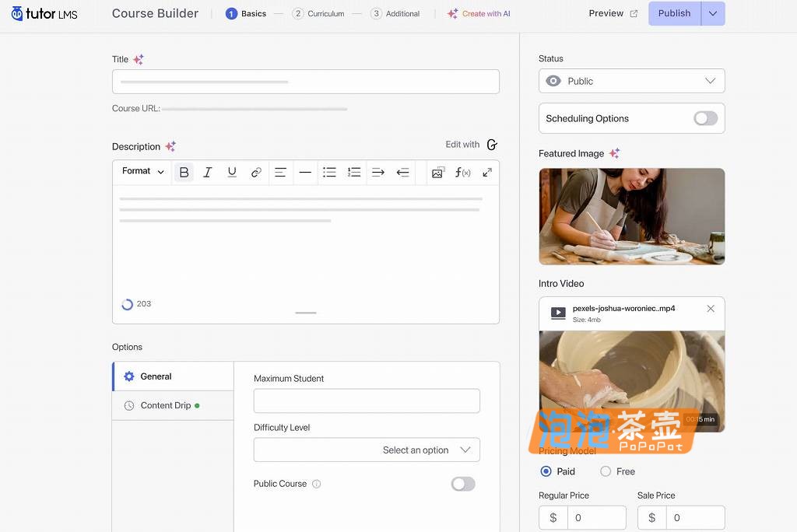The width and height of the screenshot is (797, 532).
Task: Apply italic formatting in the editor toolbar
Action: pos(208,172)
